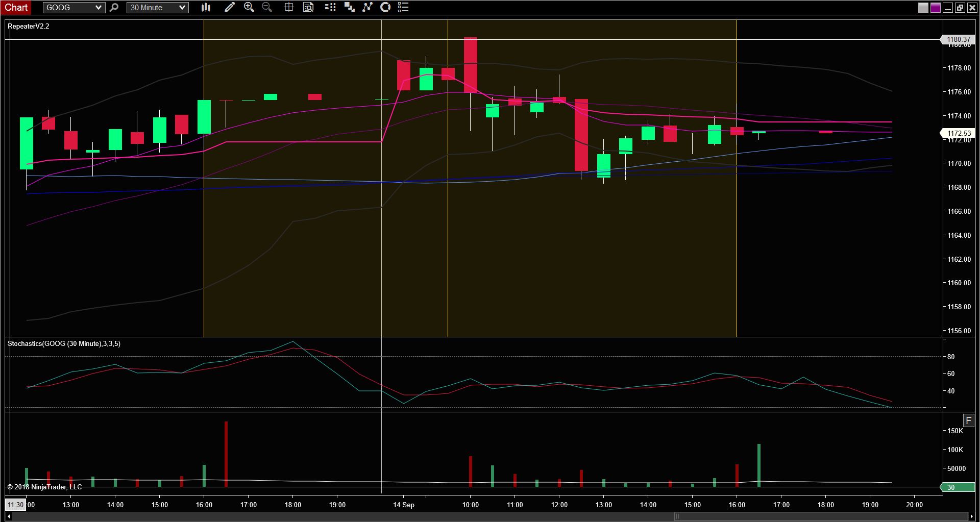Image resolution: width=980 pixels, height=522 pixels.
Task: Click the 80 level on the Stochastics axis
Action: pyautogui.click(x=951, y=357)
